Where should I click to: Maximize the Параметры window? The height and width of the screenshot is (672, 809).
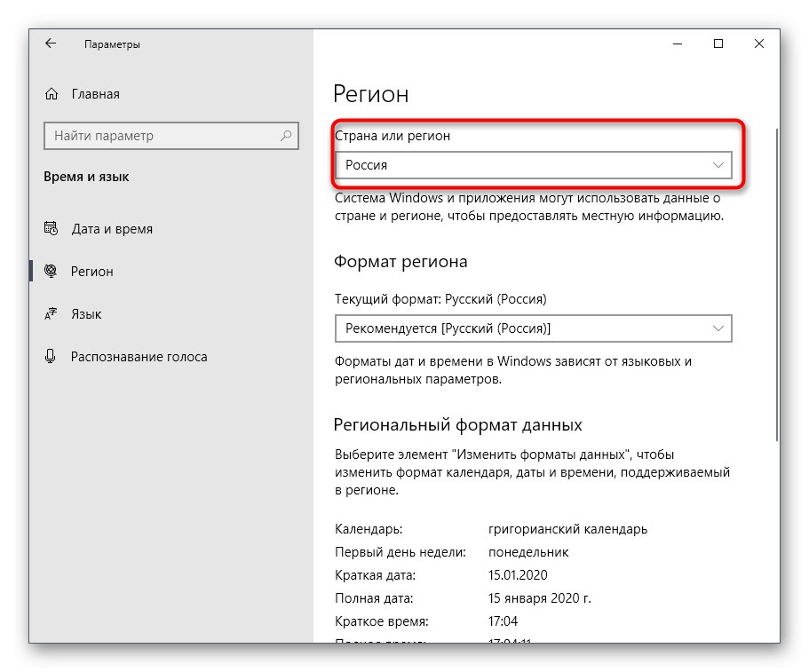point(718,43)
